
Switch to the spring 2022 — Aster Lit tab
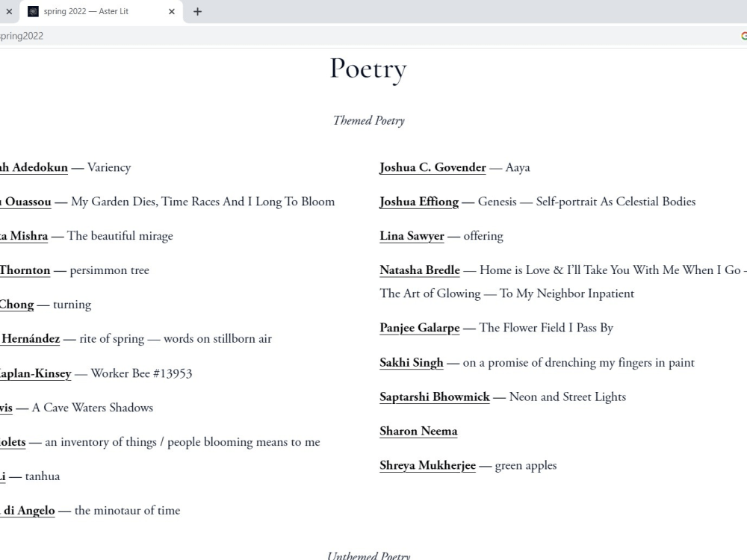click(x=97, y=11)
